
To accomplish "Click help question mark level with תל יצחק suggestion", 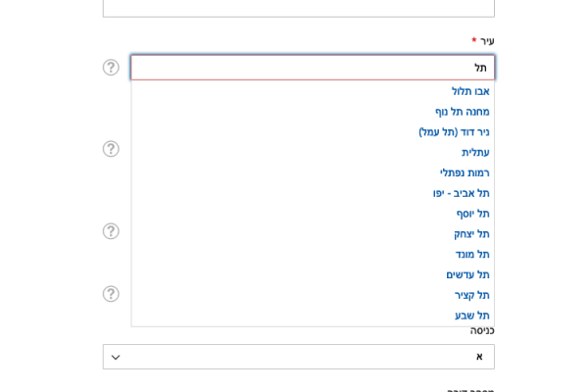I will [111, 231].
